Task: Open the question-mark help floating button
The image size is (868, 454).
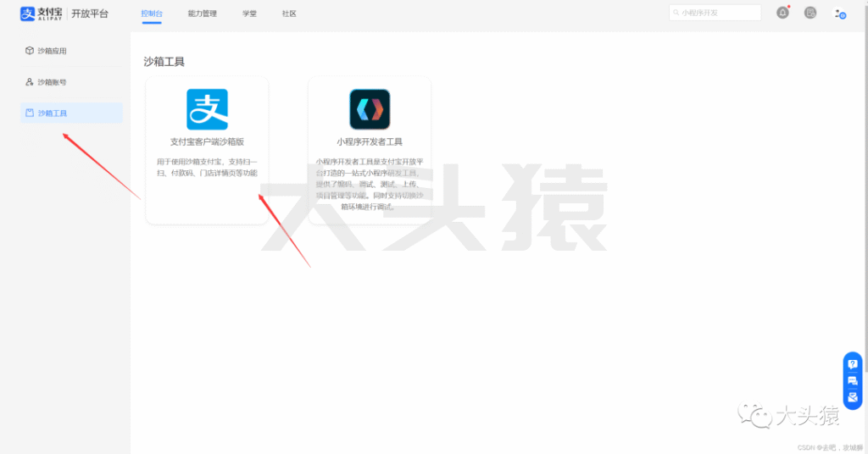Action: (853, 364)
